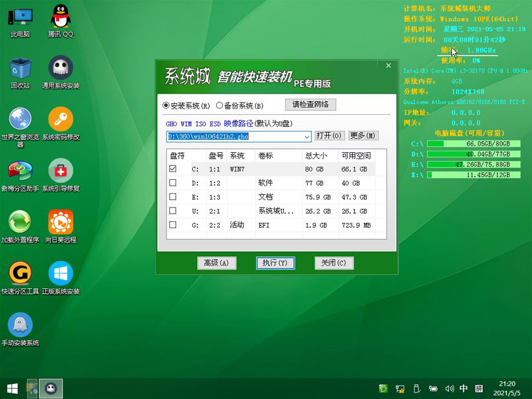Viewport: 532px width, 399px height.
Task: Click the 关闭(C) button
Action: 334,263
